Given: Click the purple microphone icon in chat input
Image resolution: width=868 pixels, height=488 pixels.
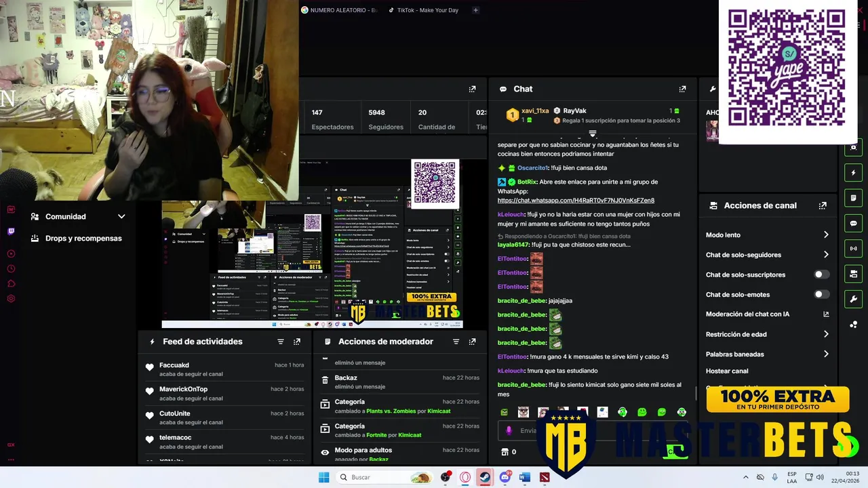Looking at the screenshot, I should (x=509, y=430).
